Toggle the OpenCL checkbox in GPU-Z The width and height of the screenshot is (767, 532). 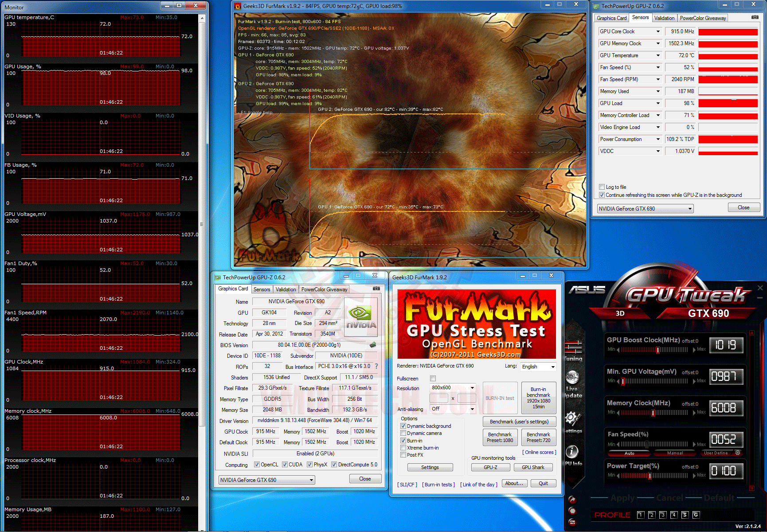257,465
